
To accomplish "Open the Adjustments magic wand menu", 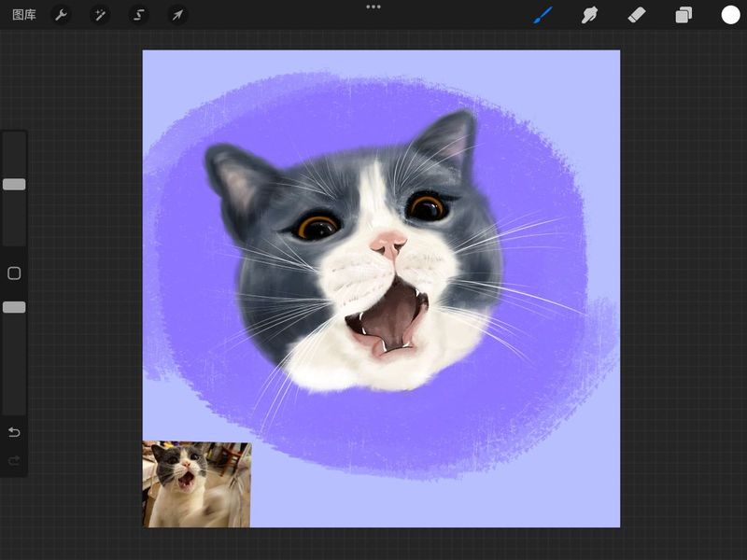I will click(100, 15).
